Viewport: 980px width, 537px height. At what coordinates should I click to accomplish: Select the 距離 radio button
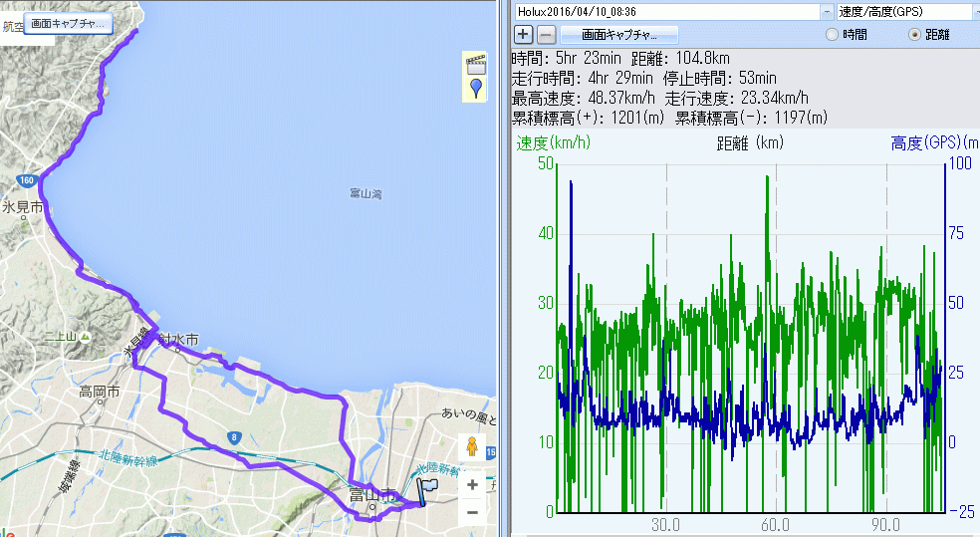[915, 35]
